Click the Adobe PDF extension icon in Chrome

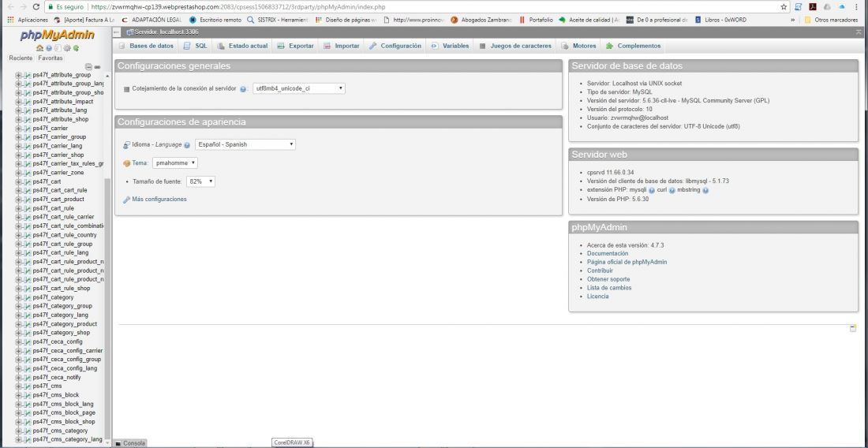pyautogui.click(x=813, y=7)
